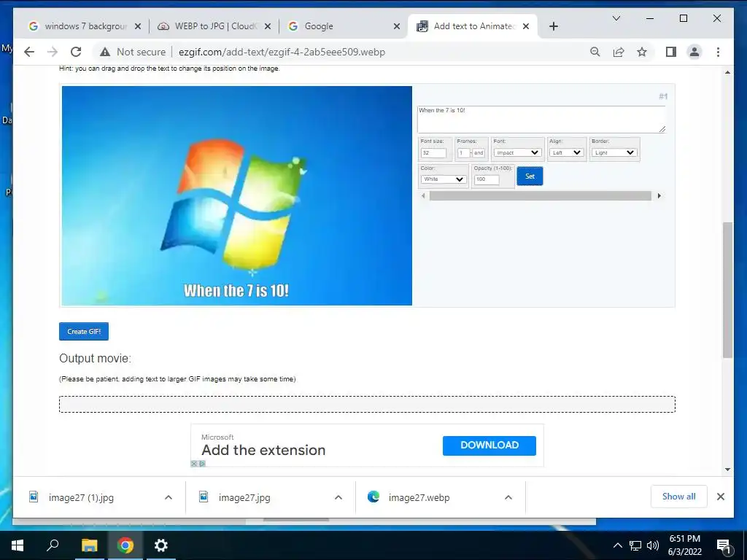Click the Create GIF! button
The height and width of the screenshot is (560, 747).
[84, 332]
